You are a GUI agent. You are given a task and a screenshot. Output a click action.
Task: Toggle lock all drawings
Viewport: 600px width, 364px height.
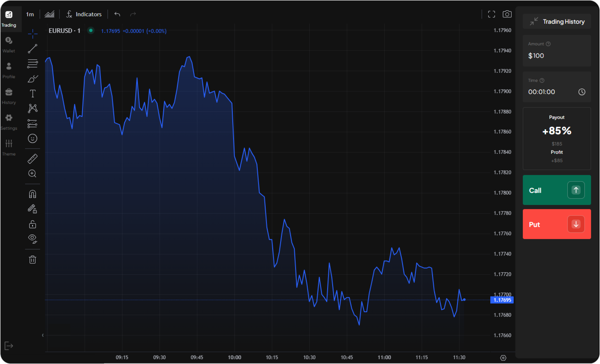tap(32, 224)
